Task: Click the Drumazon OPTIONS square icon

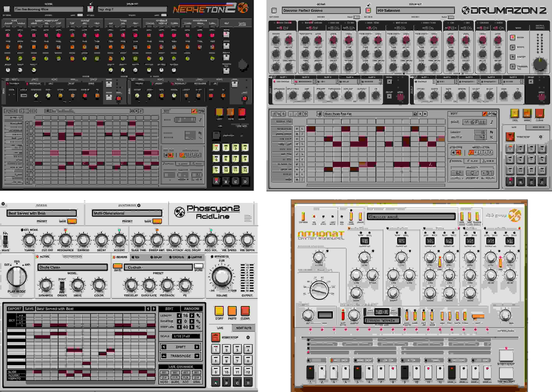Action: [274, 11]
